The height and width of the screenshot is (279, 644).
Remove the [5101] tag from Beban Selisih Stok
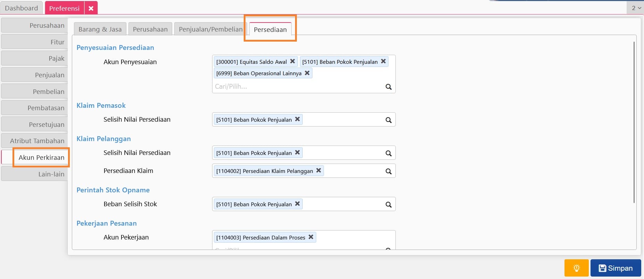tap(297, 204)
